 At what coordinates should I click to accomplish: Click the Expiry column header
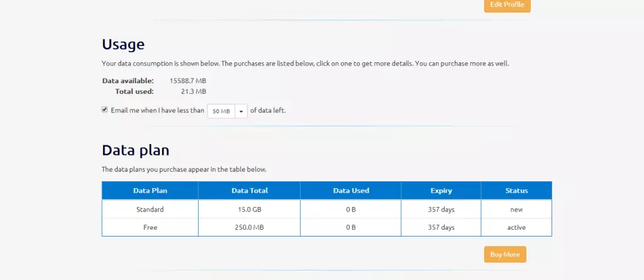441,191
